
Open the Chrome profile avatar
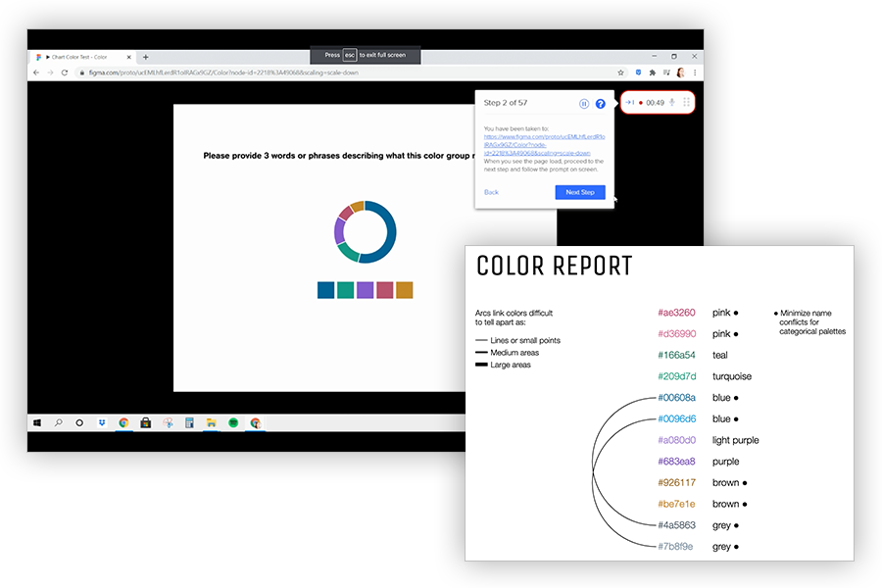(x=681, y=73)
